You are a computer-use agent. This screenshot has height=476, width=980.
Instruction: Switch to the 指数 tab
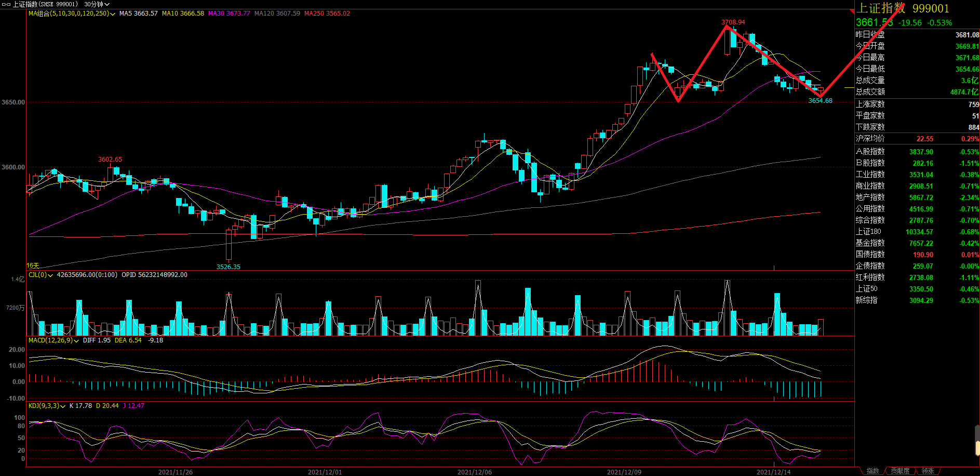(872, 471)
